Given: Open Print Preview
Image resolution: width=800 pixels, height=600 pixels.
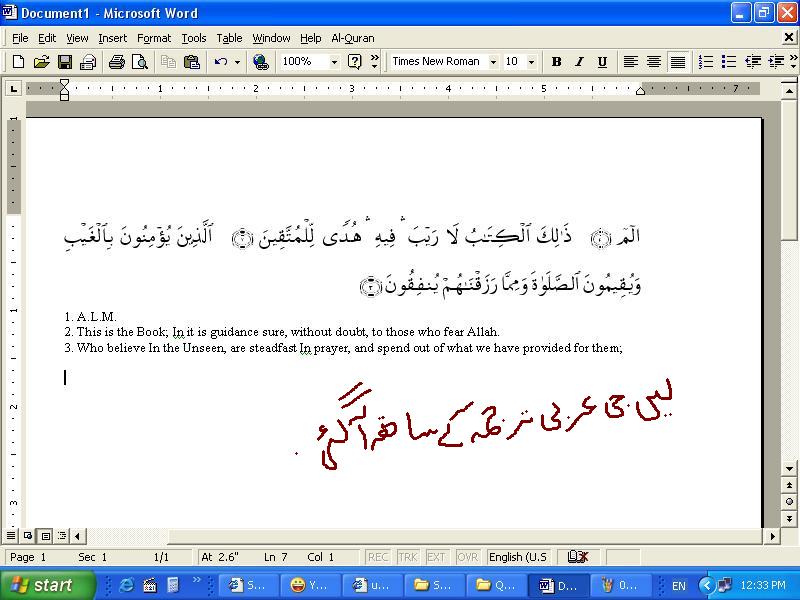Looking at the screenshot, I should [139, 62].
